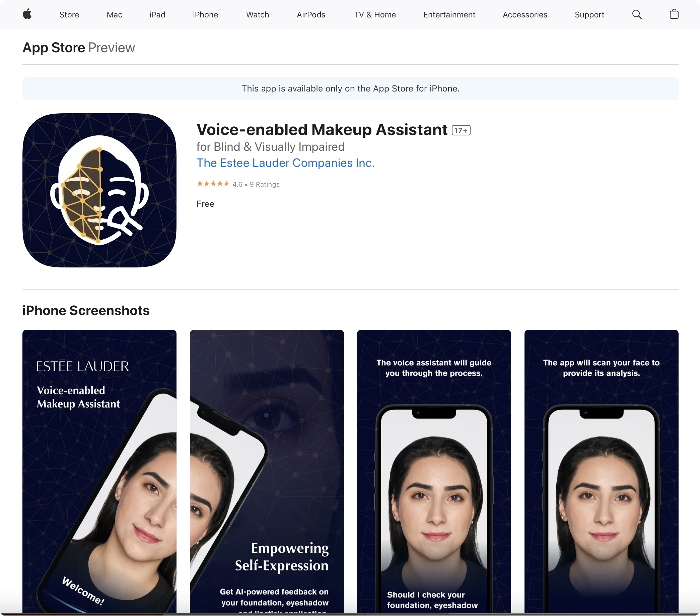Open the Entertainment menu item
700x616 pixels.
449,15
